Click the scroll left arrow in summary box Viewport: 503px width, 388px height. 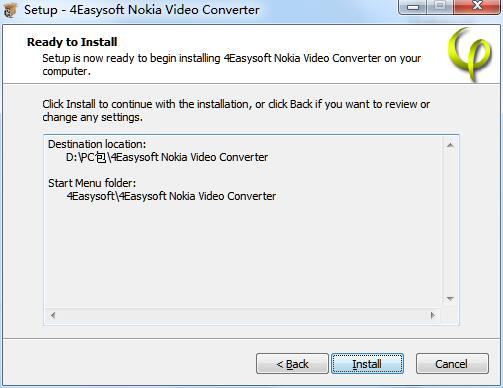click(x=53, y=315)
